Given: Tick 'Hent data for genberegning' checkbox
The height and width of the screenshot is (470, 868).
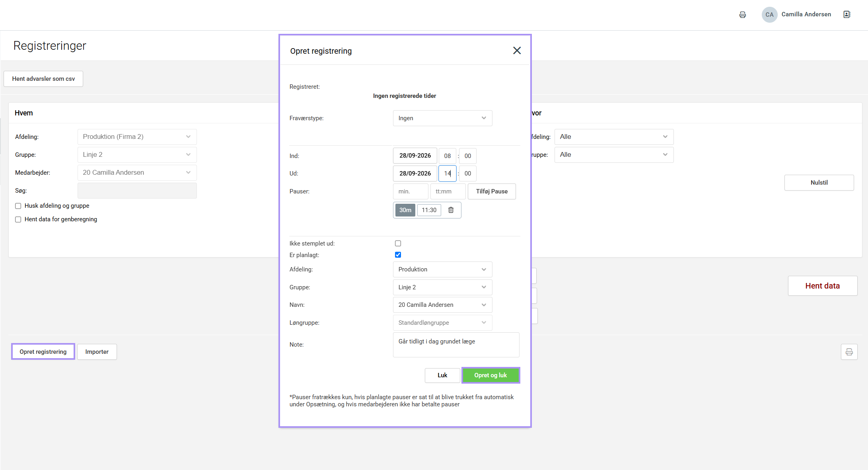Looking at the screenshot, I should pos(18,219).
